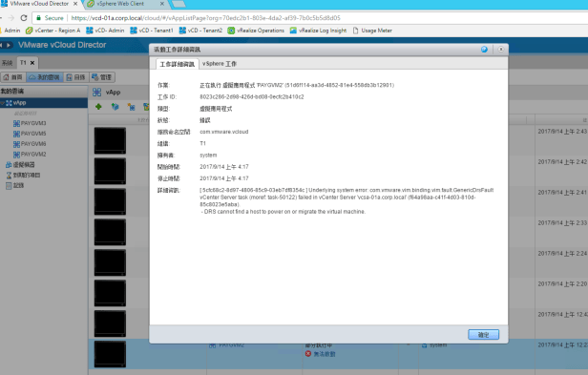The width and height of the screenshot is (588, 375).
Task: Switch to vSphere Web Client browser tab
Action: click(120, 4)
